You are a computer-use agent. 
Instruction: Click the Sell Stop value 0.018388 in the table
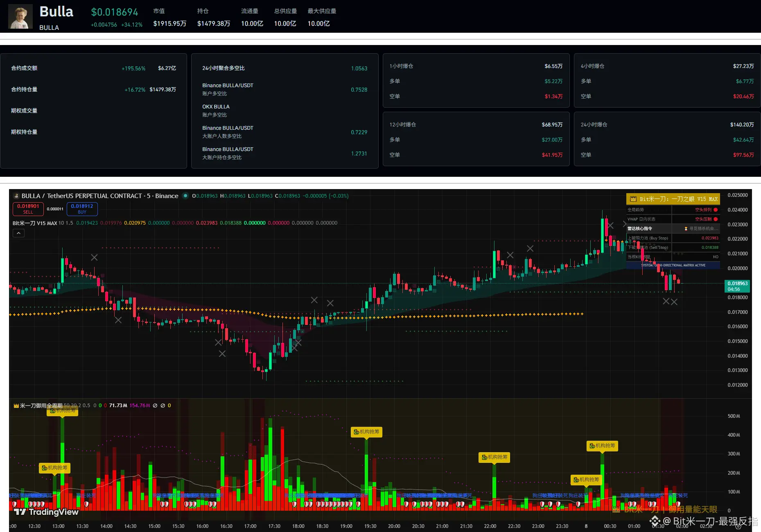(710, 247)
